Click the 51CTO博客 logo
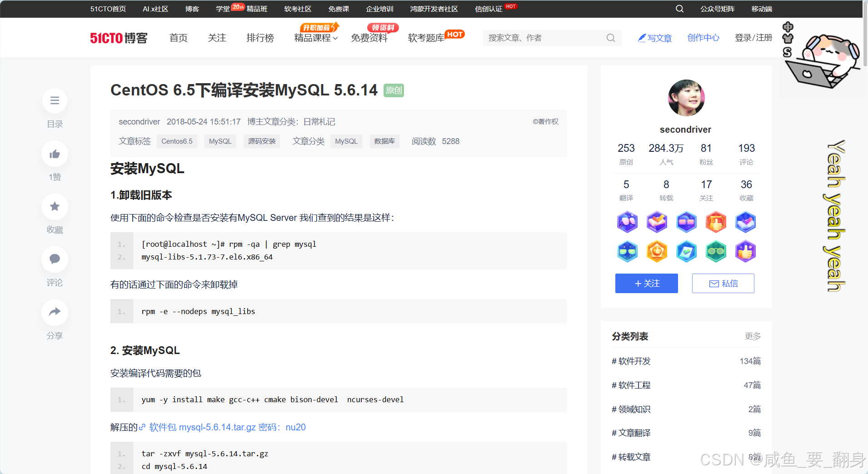The width and height of the screenshot is (868, 474). coord(119,38)
